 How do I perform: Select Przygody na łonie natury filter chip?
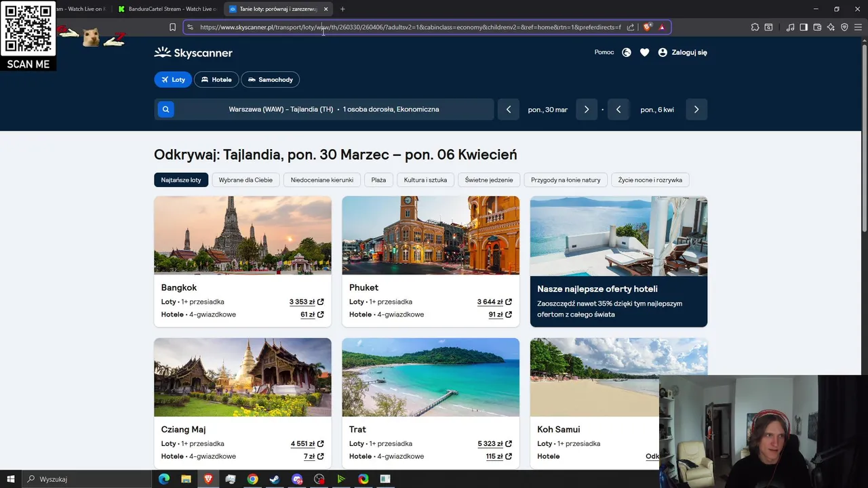point(566,180)
